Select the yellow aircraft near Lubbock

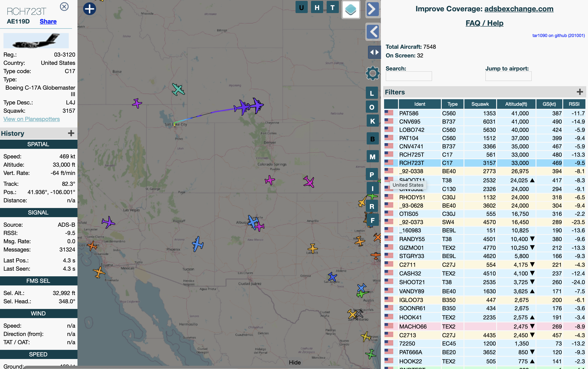[x=312, y=249]
